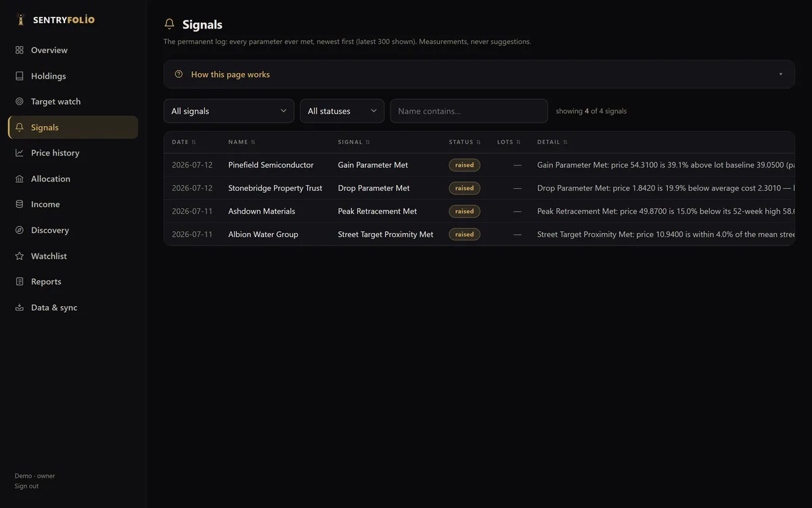Image resolution: width=812 pixels, height=508 pixels.
Task: Switch to the Income page
Action: 73,205
